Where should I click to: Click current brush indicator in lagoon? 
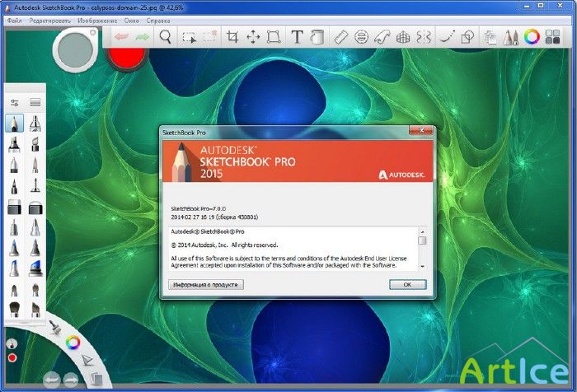click(12, 344)
